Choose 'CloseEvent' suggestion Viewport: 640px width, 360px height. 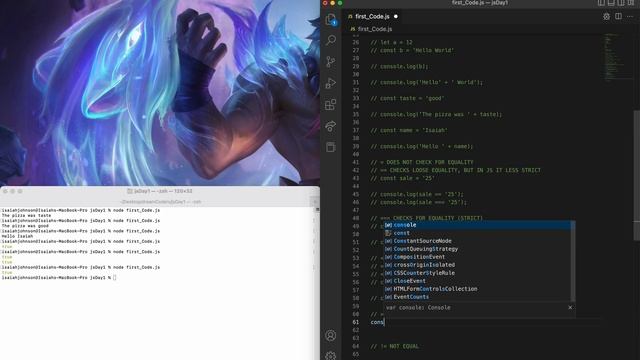coord(478,281)
